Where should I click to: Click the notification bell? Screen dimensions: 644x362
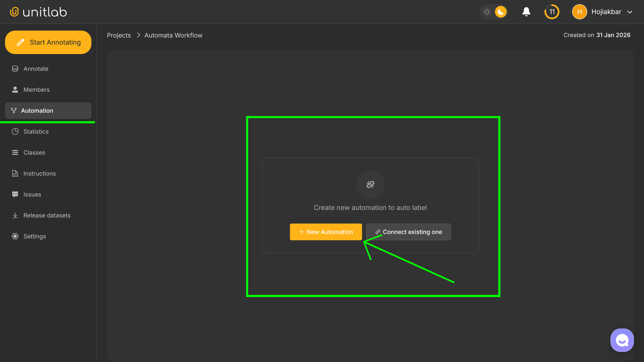point(526,12)
